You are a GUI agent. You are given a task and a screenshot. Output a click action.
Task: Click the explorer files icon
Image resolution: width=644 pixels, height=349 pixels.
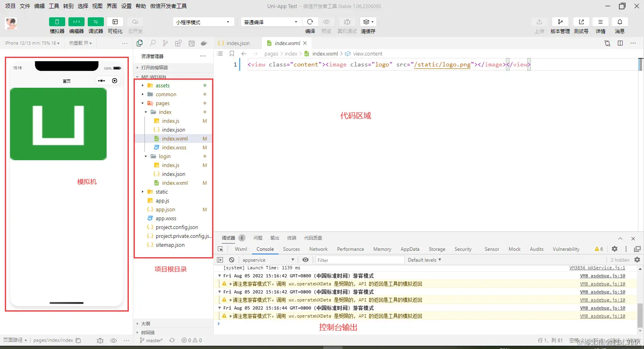(x=140, y=43)
